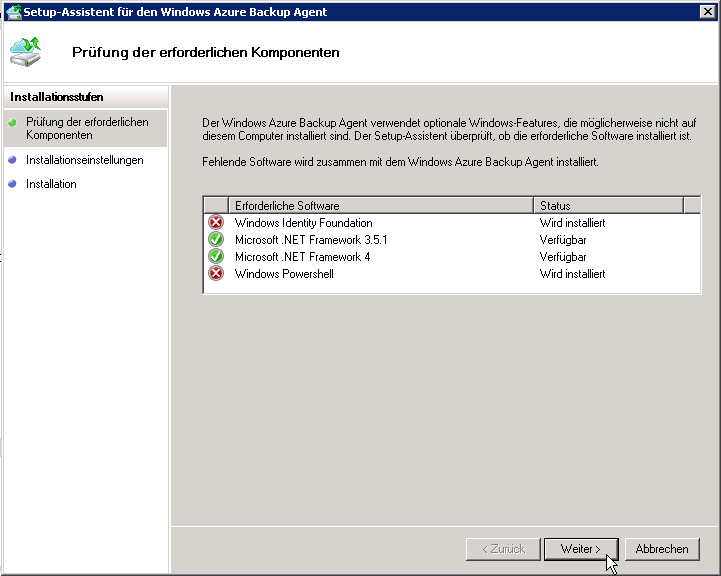Viewport: 721px width, 576px height.
Task: Sort by Erforderliche Software column header
Action: pos(380,205)
